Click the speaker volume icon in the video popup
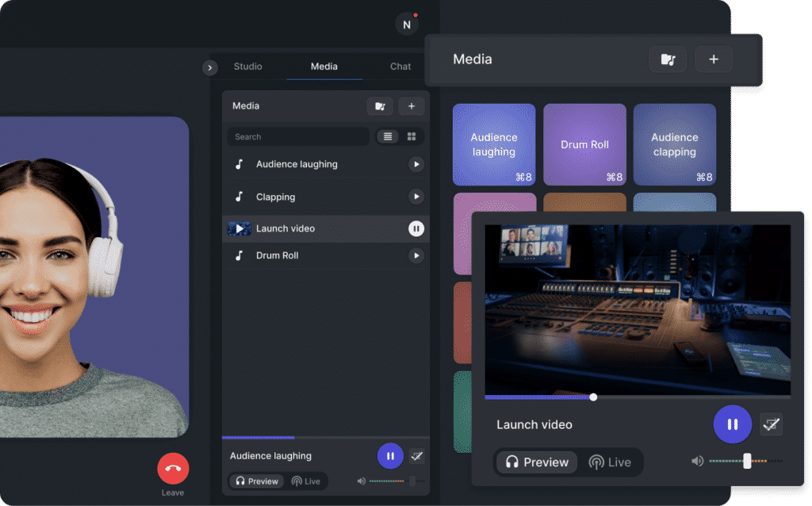Screen dimensions: 812x506 pyautogui.click(x=697, y=460)
